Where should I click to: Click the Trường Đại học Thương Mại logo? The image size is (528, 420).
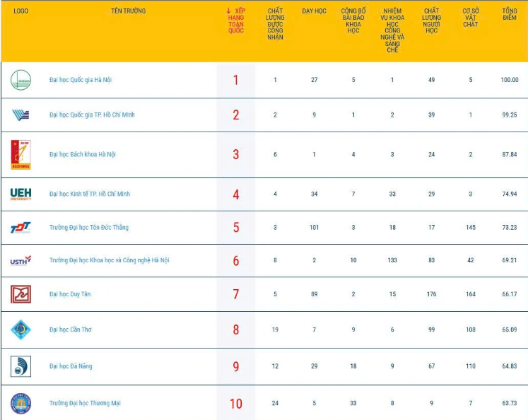click(x=21, y=403)
